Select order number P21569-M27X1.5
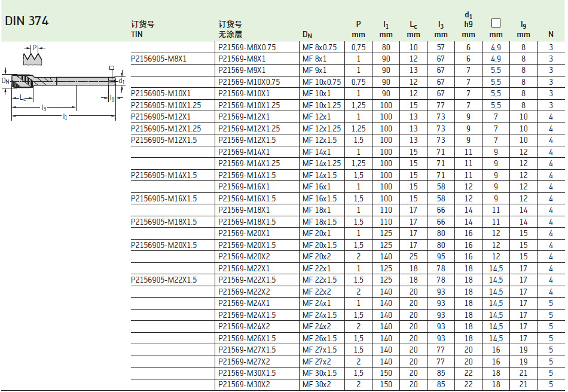The width and height of the screenshot is (568, 392). [x=247, y=350]
